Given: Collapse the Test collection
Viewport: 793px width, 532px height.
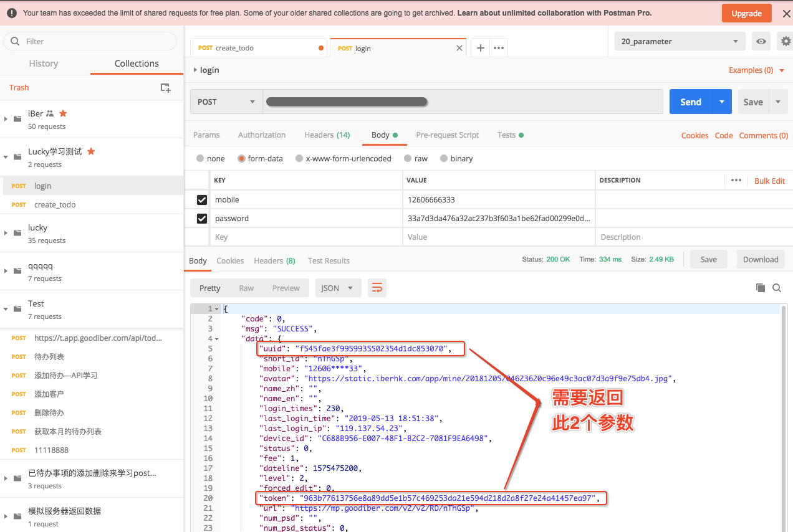Looking at the screenshot, I should [6, 309].
